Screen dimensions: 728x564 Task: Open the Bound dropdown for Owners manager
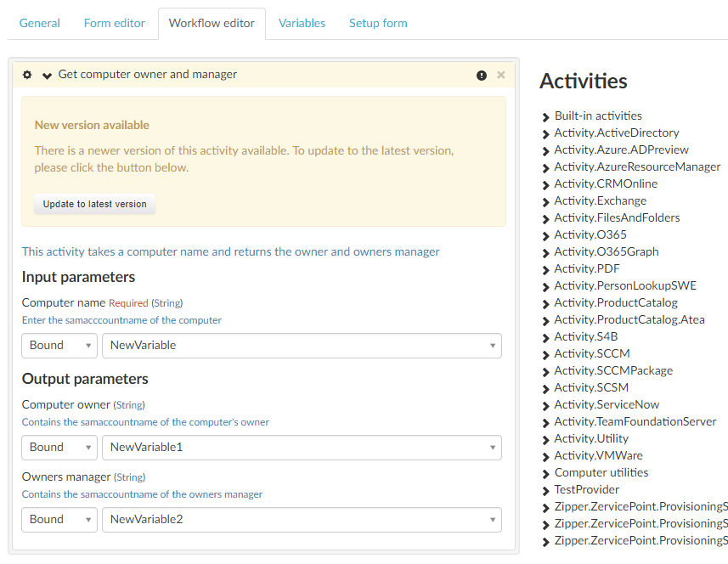[59, 520]
